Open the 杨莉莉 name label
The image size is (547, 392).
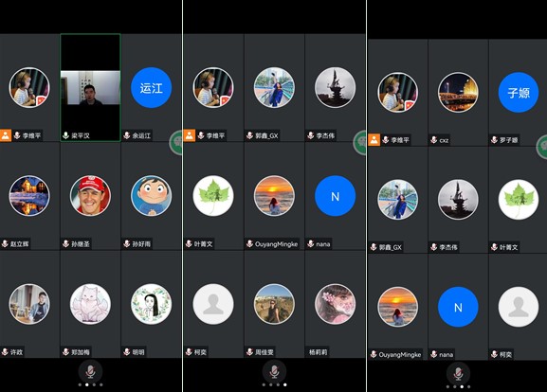click(x=319, y=352)
